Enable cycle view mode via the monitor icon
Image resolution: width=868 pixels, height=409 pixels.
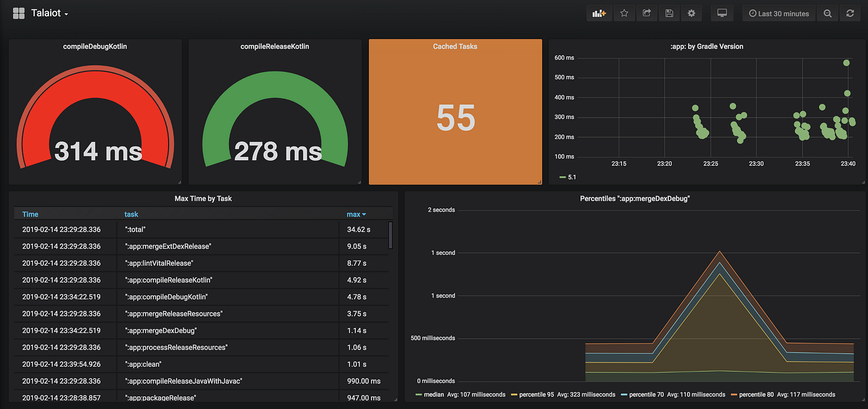pos(722,12)
